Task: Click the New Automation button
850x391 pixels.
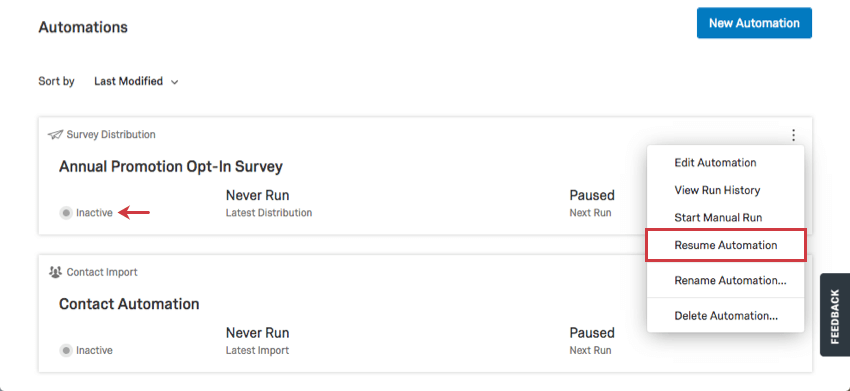Action: tap(754, 23)
